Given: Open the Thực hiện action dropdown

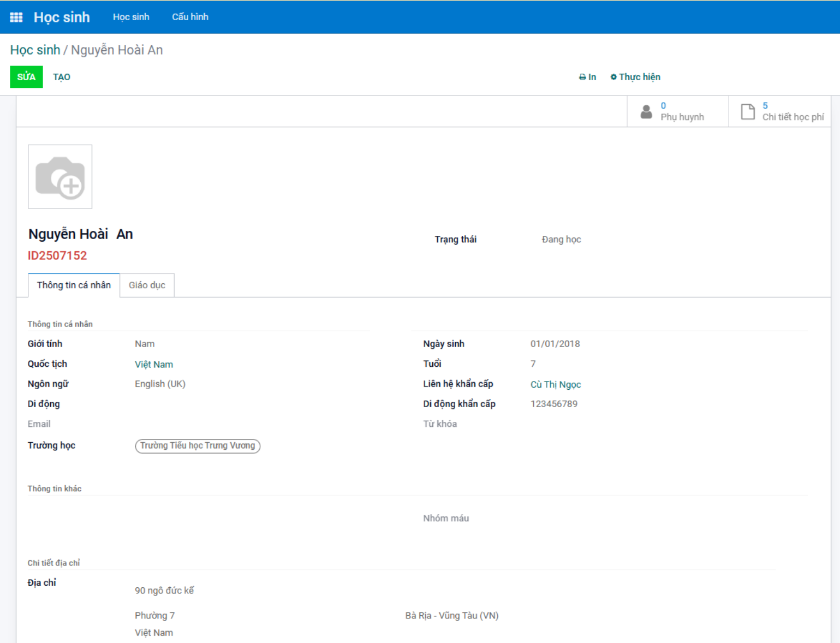Looking at the screenshot, I should [x=635, y=77].
